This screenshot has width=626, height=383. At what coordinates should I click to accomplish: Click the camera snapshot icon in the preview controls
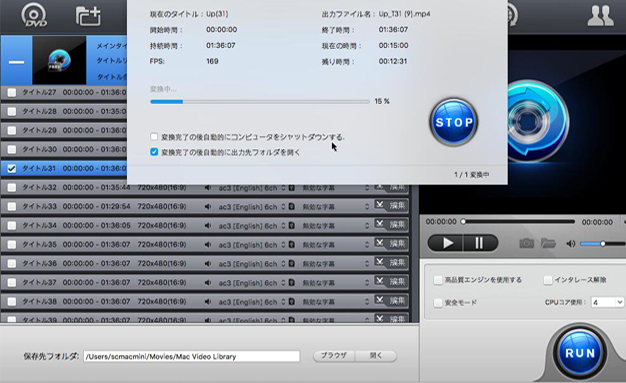pyautogui.click(x=527, y=243)
